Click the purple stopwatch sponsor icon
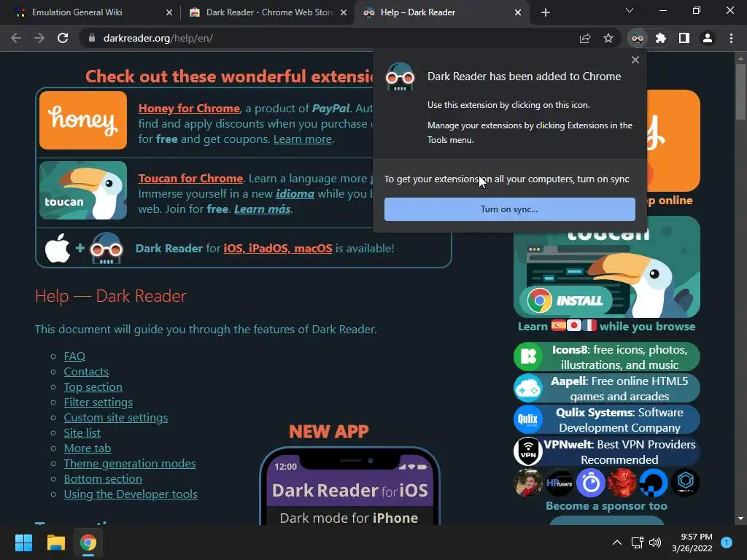 click(591, 483)
